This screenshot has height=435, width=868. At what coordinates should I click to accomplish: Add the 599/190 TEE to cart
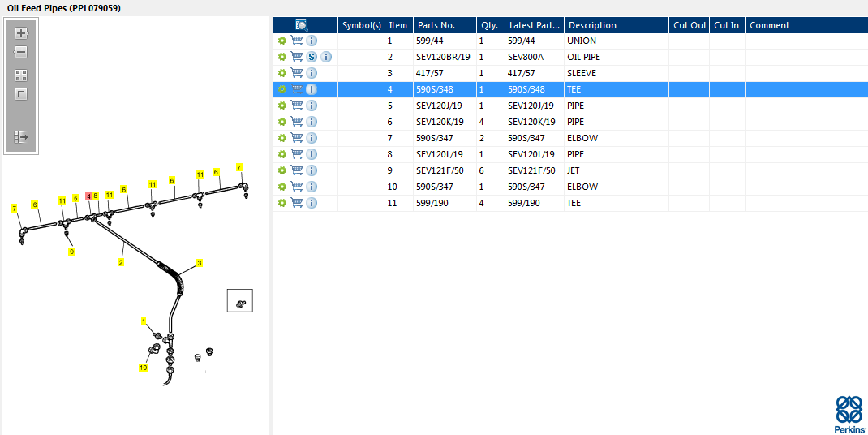point(297,203)
